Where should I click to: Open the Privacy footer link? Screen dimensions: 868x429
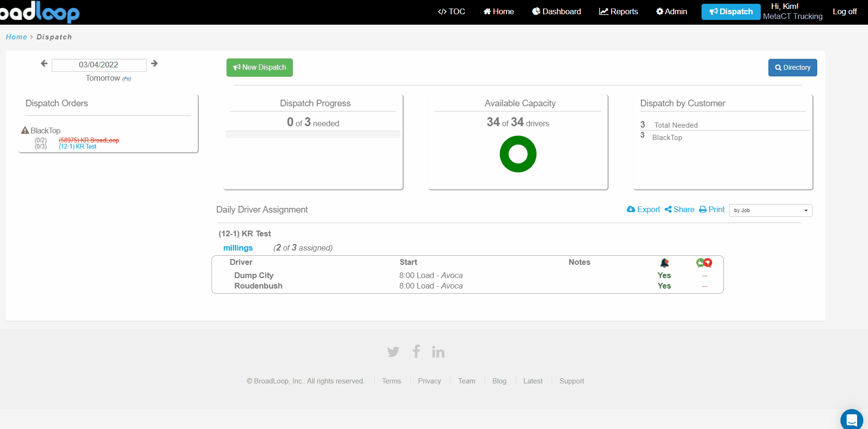[x=429, y=381]
